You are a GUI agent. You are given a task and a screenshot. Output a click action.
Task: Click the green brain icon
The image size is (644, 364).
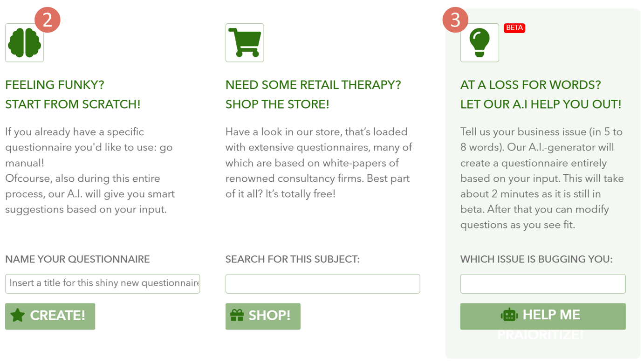coord(24,43)
